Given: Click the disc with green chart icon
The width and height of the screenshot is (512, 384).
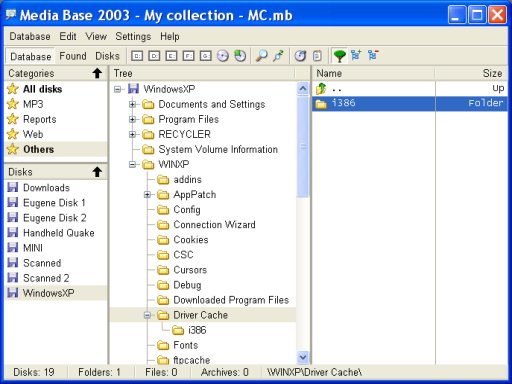Looking at the screenshot, I should (x=240, y=56).
